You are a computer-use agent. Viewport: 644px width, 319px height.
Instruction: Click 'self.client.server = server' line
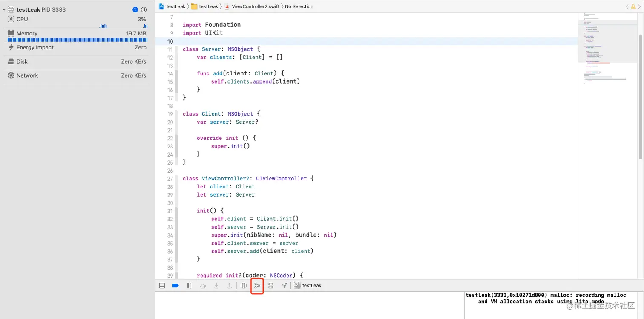(x=255, y=244)
